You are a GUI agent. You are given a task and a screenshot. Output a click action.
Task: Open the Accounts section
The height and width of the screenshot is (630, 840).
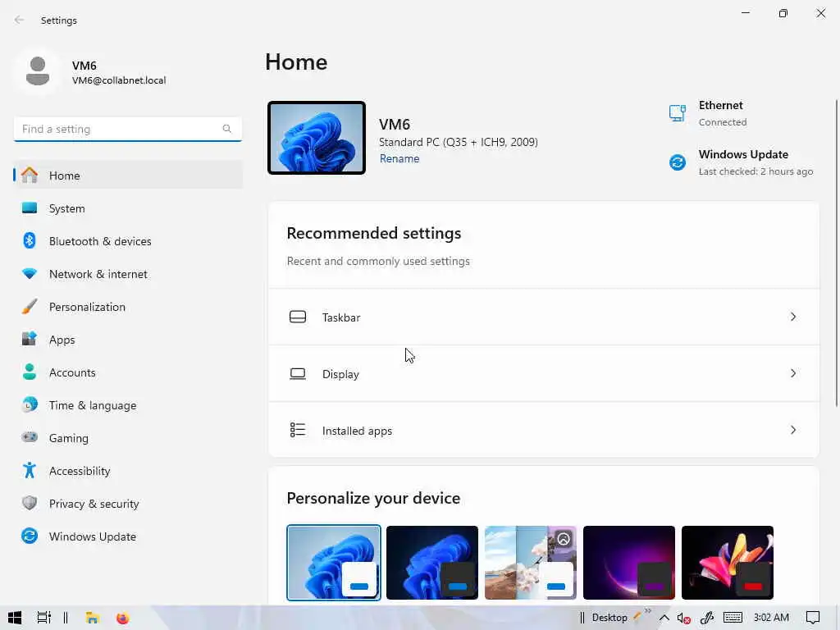pyautogui.click(x=128, y=372)
